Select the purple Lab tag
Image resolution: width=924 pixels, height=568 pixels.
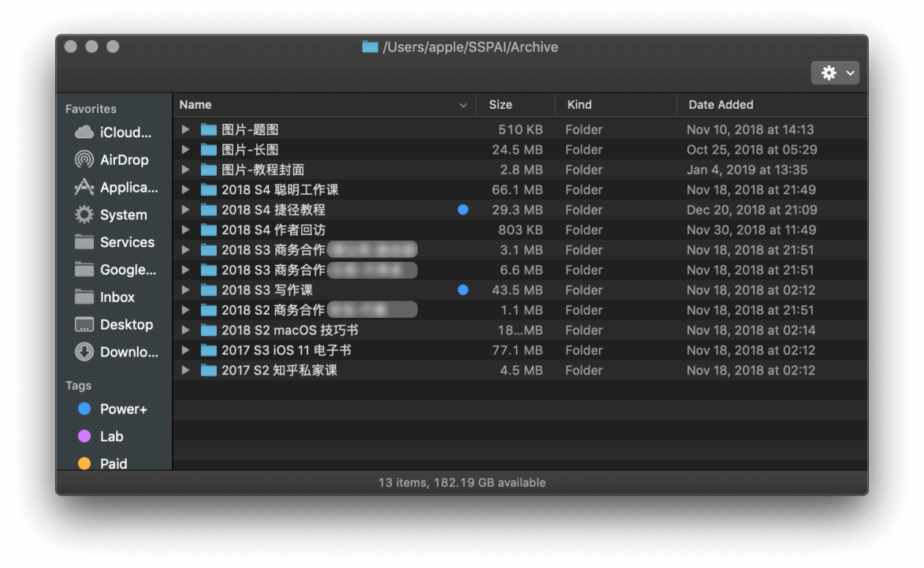tap(84, 436)
